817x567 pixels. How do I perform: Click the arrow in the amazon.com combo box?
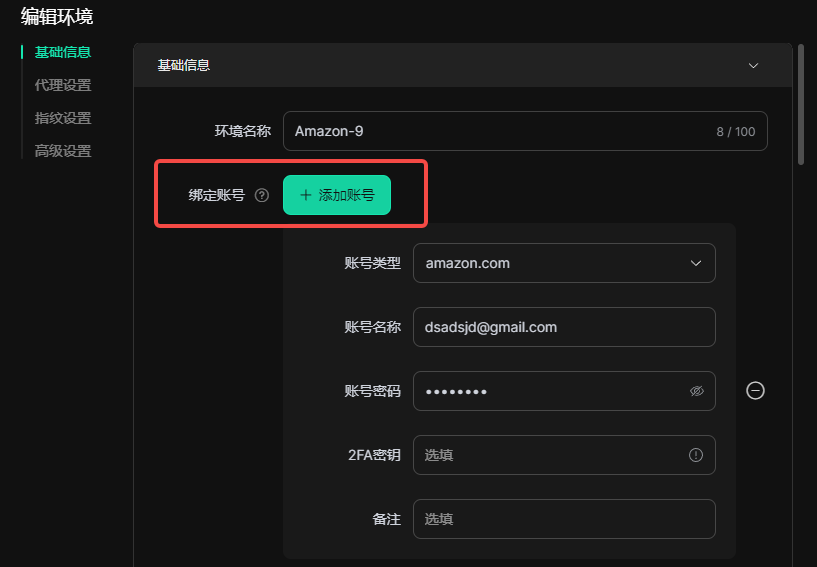[696, 263]
